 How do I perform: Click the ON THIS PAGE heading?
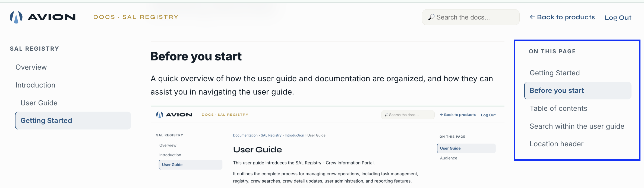pos(552,51)
